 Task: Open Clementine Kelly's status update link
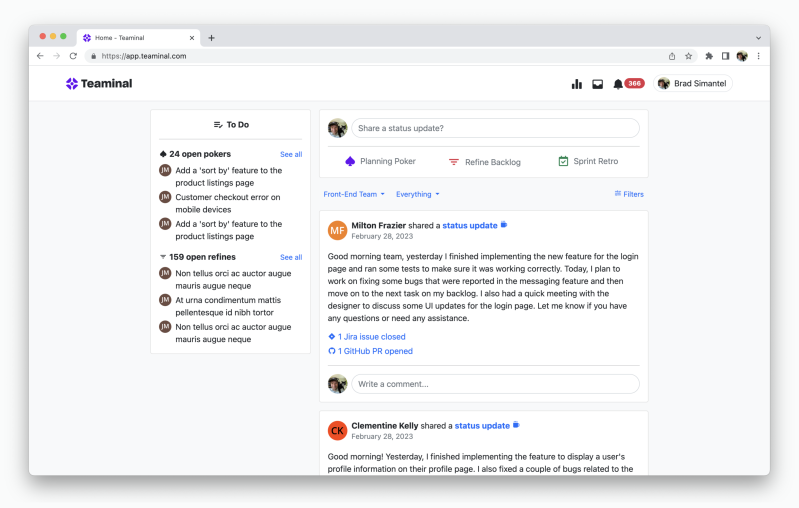pyautogui.click(x=482, y=425)
